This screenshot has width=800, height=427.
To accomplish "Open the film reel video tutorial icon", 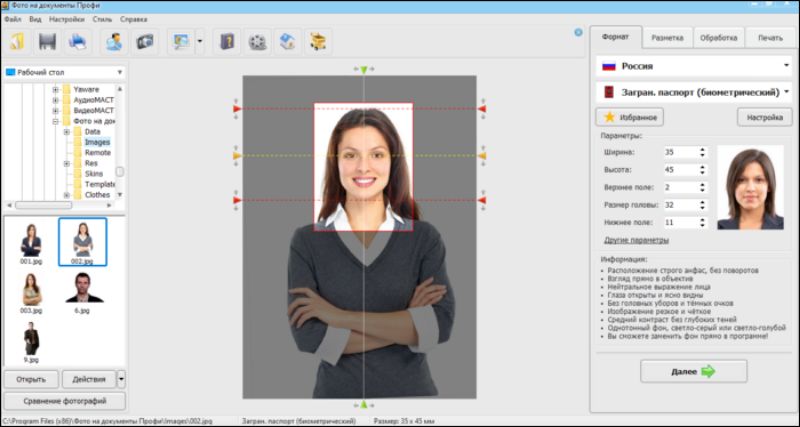I will tap(258, 42).
